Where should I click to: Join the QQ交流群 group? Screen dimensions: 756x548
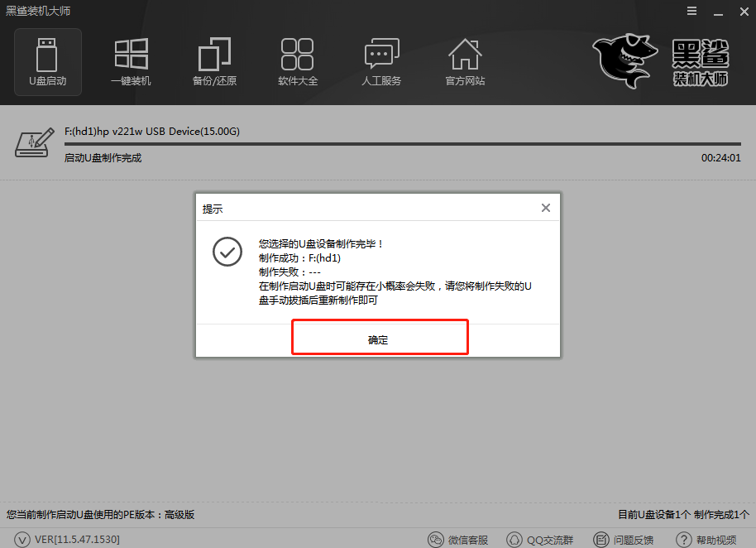[x=540, y=539]
